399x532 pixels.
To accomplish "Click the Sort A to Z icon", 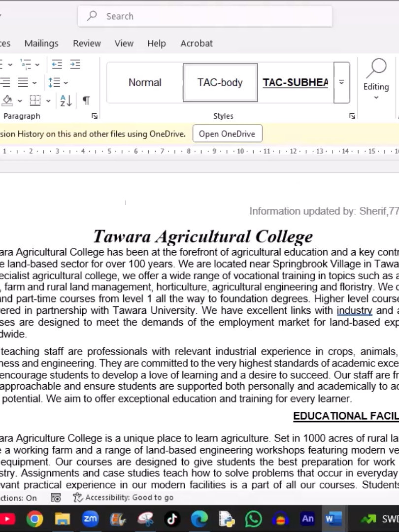I will pyautogui.click(x=66, y=100).
